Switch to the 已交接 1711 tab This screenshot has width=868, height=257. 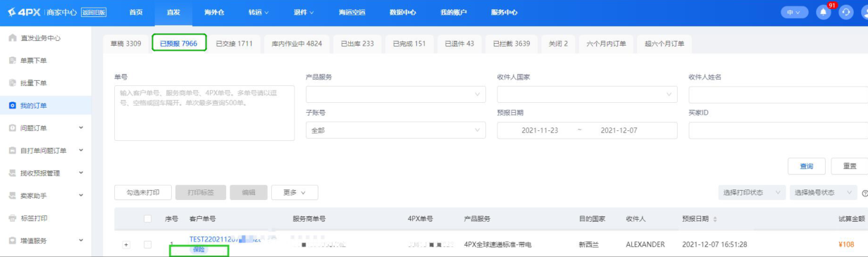coord(235,44)
